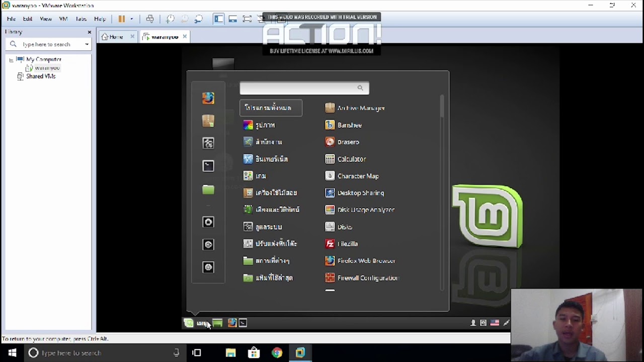Select the Places category with a green folder
The height and width of the screenshot is (362, 644).
click(266, 261)
